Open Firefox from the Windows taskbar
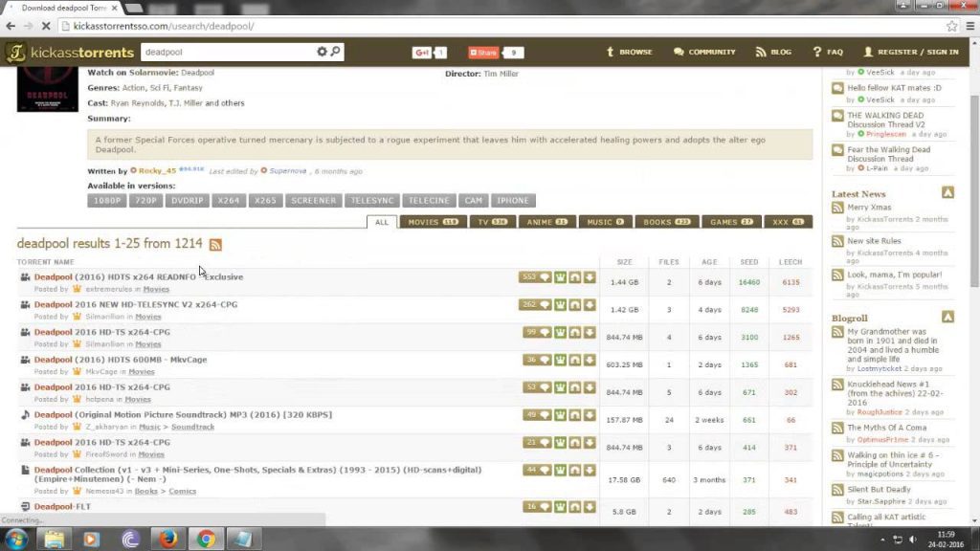980x551 pixels. pyautogui.click(x=168, y=539)
